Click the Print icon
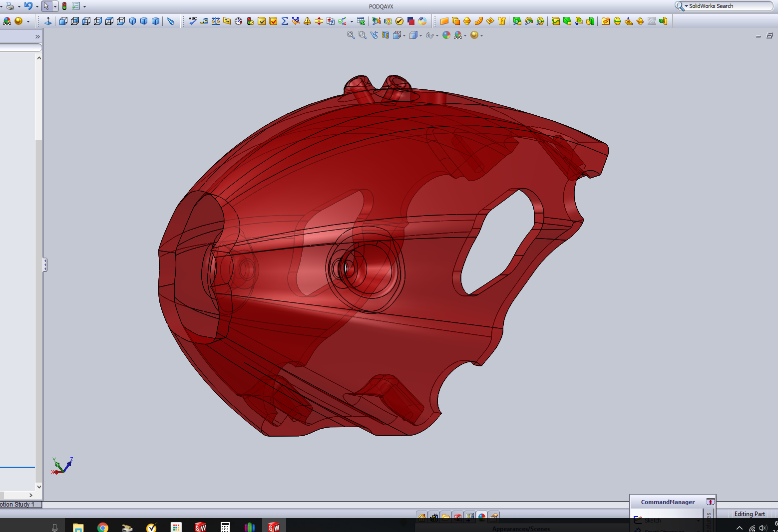 (10, 6)
